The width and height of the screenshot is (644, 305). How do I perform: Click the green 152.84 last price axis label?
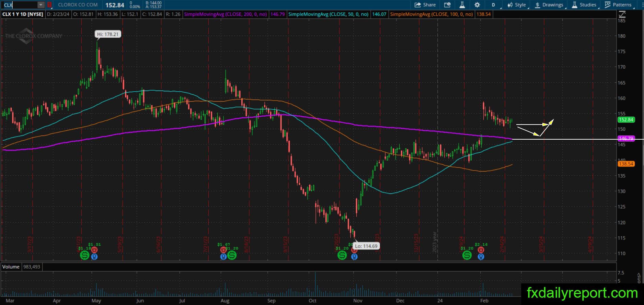tap(626, 120)
